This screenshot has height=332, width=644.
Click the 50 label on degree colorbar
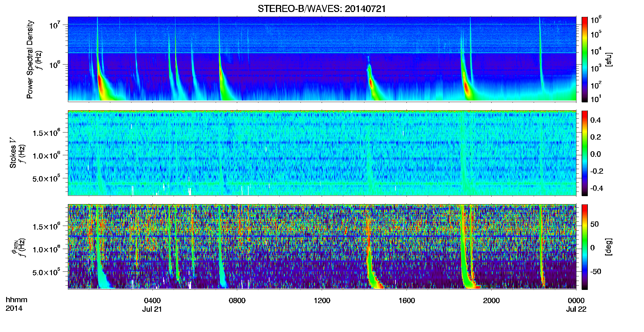pyautogui.click(x=595, y=224)
